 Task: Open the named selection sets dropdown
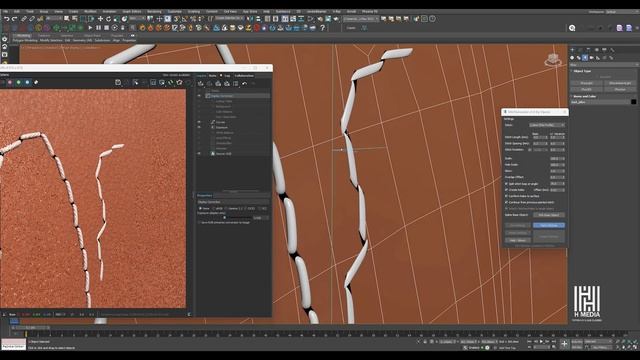[229, 19]
